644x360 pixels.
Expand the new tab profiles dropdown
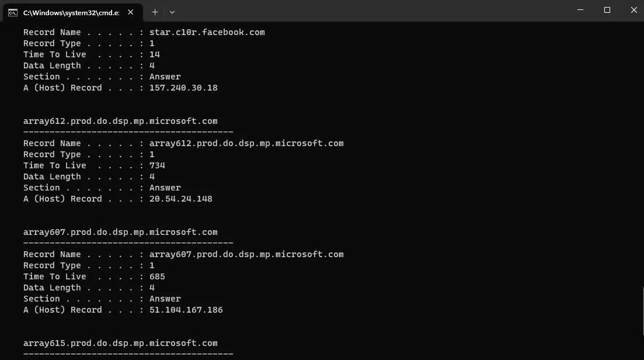pyautogui.click(x=172, y=12)
